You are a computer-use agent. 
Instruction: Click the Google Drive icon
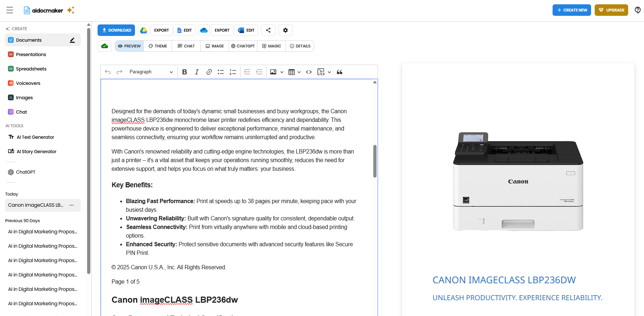[144, 30]
